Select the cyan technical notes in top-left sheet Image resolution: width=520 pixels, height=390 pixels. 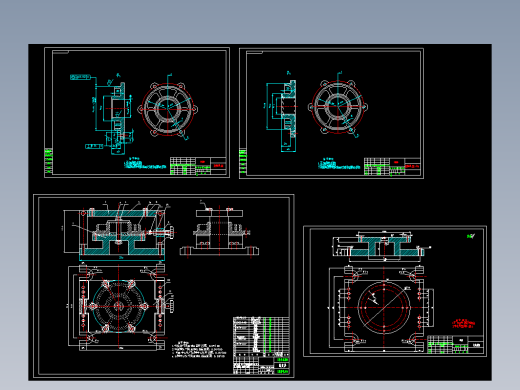[145, 163]
